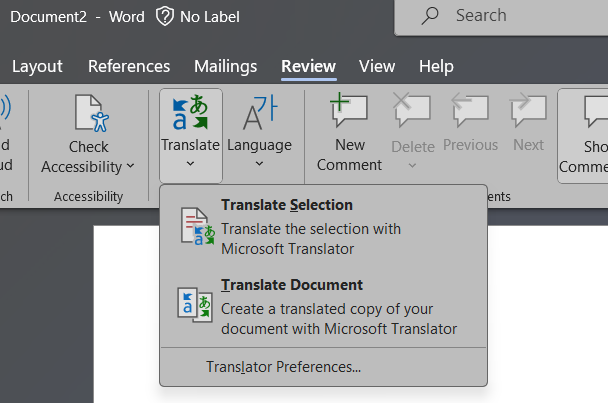Screen dimensions: 608x403
Task: Expand the Check Accessibility dropdown arrow
Action: (131, 166)
